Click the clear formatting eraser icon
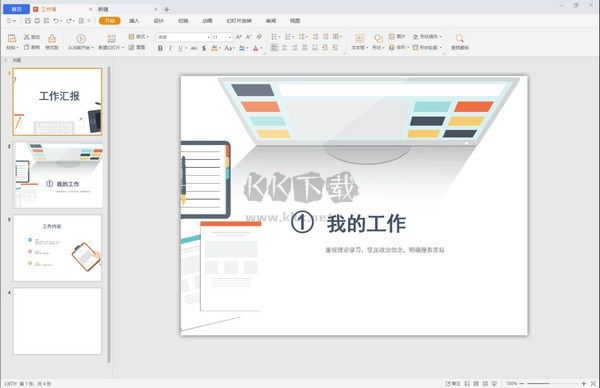 (x=259, y=37)
